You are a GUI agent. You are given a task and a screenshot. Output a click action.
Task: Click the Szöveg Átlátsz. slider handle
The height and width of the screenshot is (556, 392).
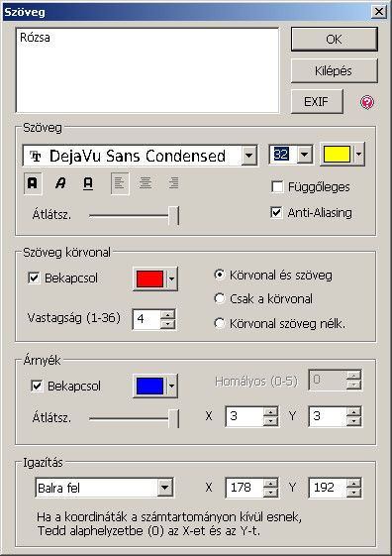[x=174, y=215]
